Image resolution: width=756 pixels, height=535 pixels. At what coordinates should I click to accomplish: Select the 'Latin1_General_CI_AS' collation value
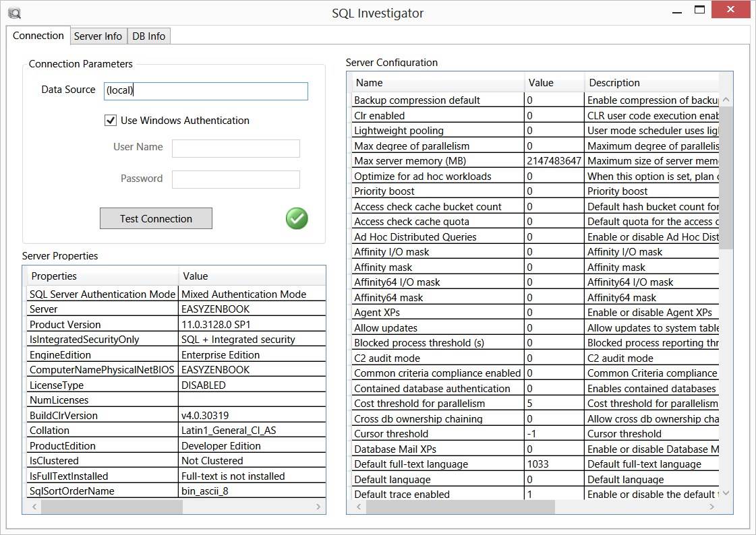252,431
